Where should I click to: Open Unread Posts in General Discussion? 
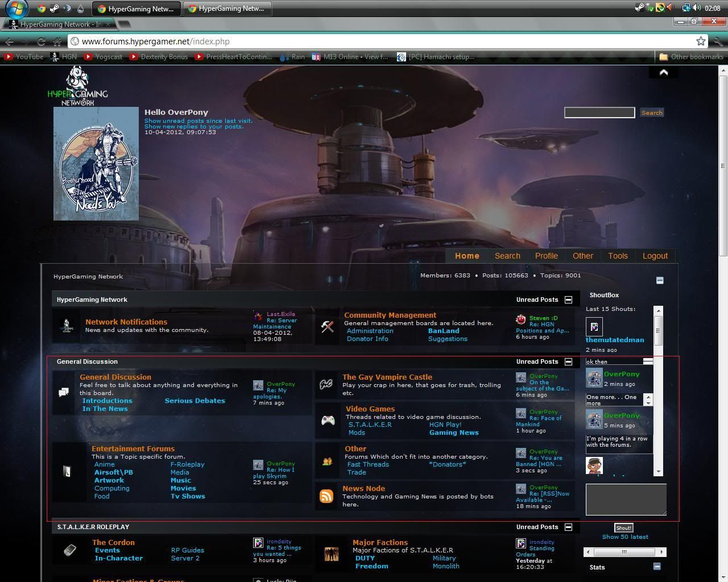point(537,361)
